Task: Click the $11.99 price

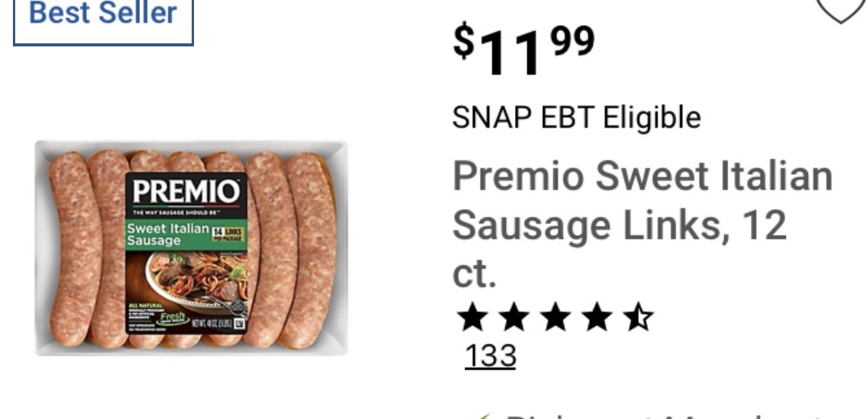Action: [x=523, y=49]
